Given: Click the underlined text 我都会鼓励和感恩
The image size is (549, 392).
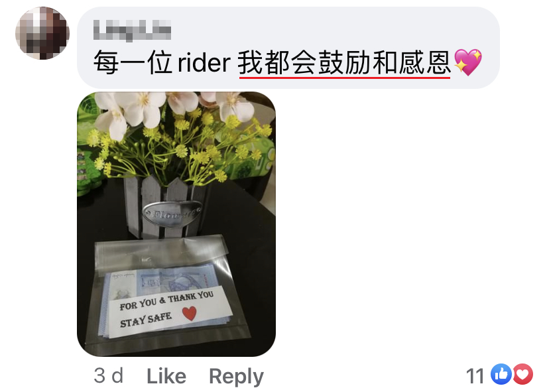Looking at the screenshot, I should (344, 63).
